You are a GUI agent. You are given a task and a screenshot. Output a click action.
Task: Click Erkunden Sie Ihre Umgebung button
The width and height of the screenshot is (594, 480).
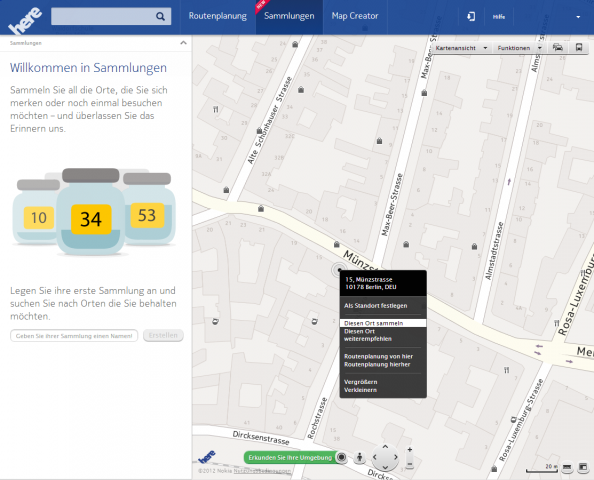tap(290, 457)
